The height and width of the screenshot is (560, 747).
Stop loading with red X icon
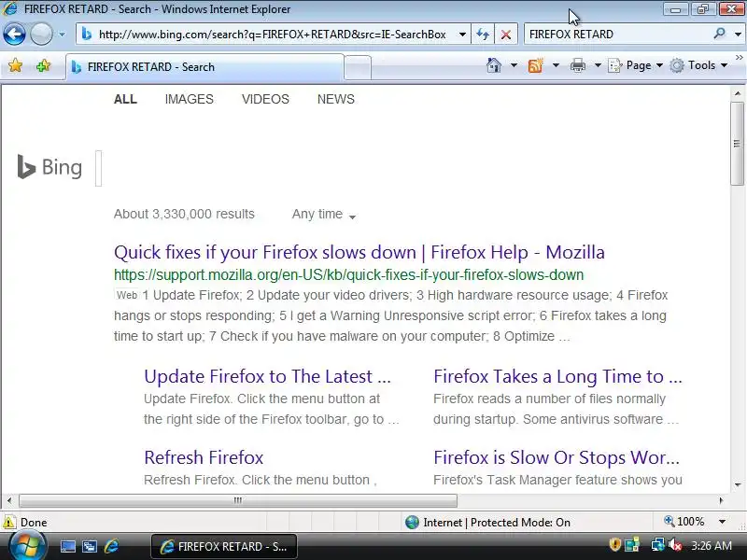(506, 35)
